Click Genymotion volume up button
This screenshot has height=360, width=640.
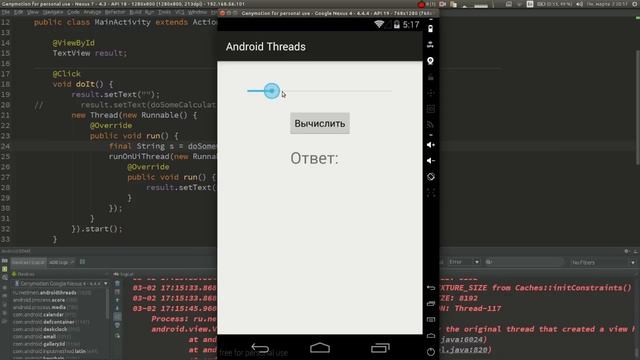click(x=431, y=145)
